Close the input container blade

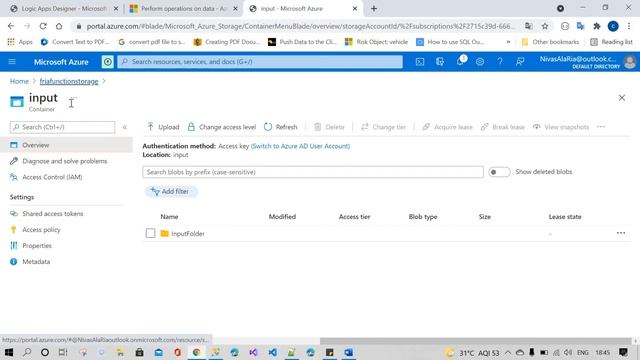622,98
